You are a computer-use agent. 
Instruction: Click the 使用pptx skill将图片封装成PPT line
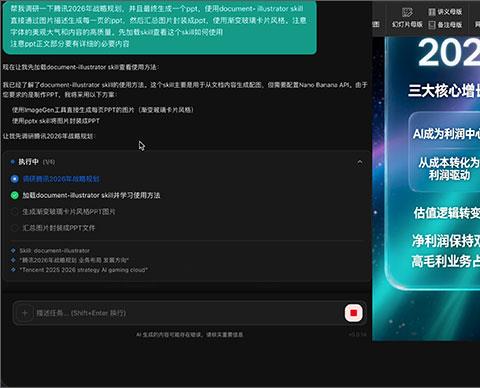point(56,121)
